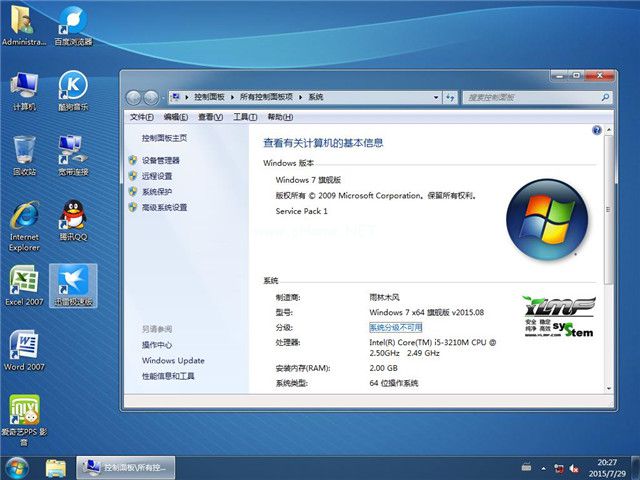Click the search magnifier icon
Screen dimensions: 640x480
pyautogui.click(x=605, y=97)
